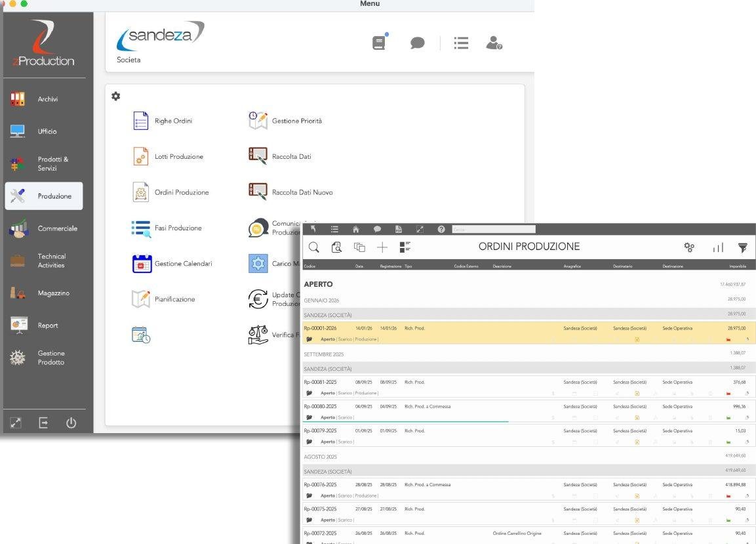Viewport: 756px width, 544px height.
Task: Click the expand fullscreen icon in sidebar footer
Action: [16, 423]
